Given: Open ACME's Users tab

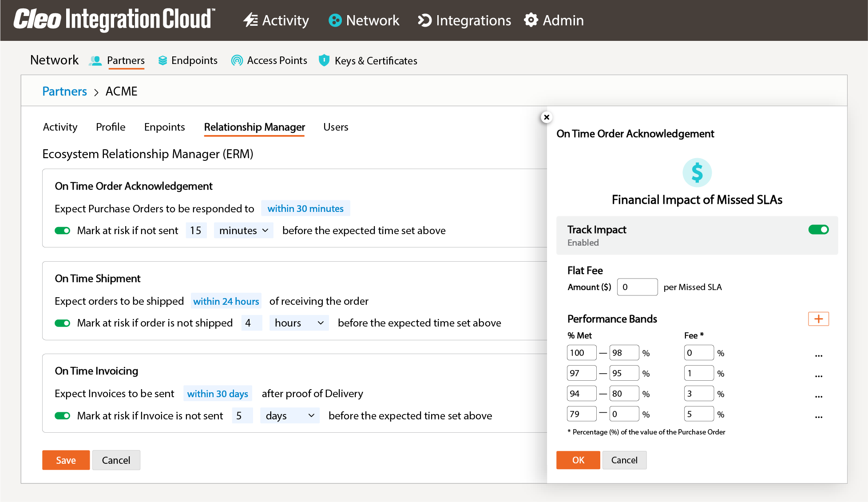Looking at the screenshot, I should pyautogui.click(x=336, y=127).
